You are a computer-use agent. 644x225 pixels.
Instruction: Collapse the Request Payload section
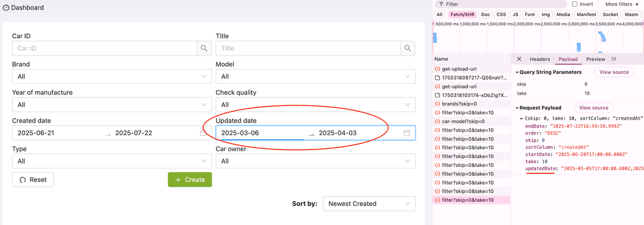click(x=518, y=108)
